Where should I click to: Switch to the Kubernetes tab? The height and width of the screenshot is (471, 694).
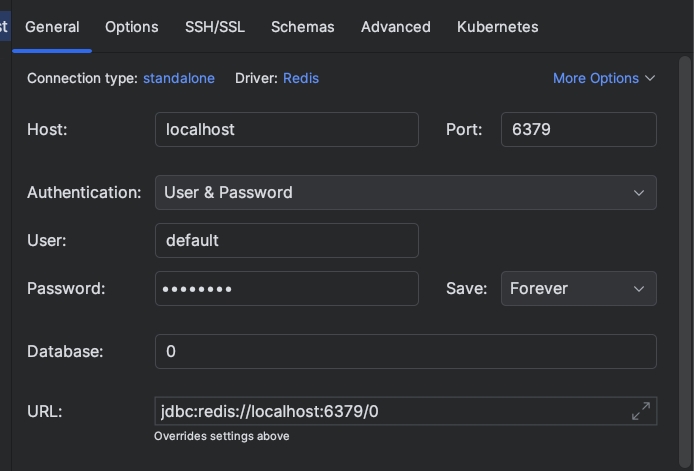click(497, 27)
